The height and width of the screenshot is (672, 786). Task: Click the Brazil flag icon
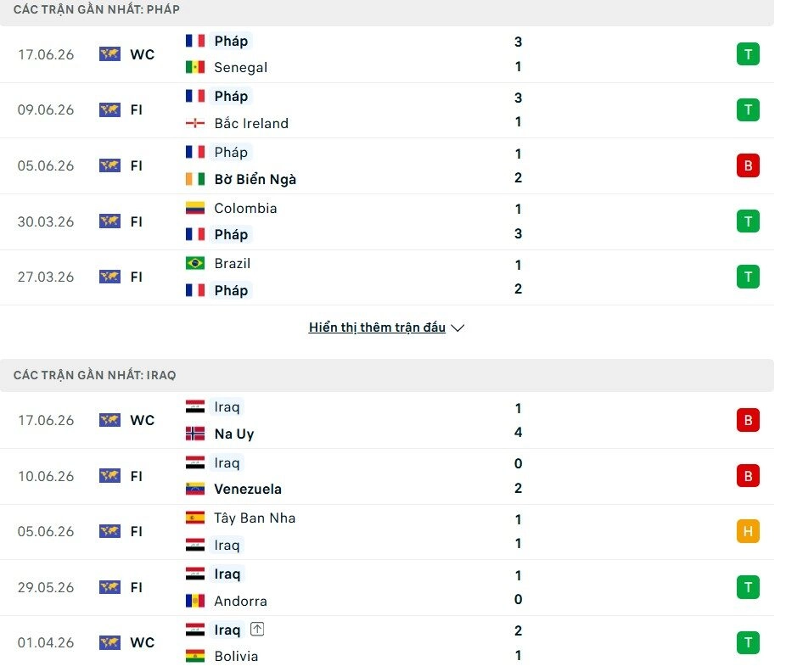pos(195,263)
